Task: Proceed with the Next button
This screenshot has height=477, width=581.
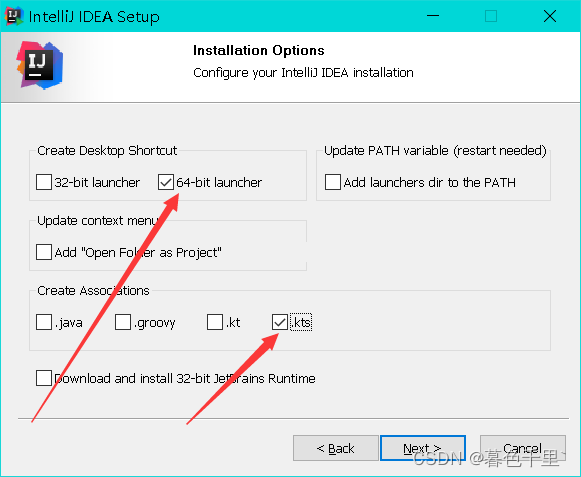Action: [423, 448]
